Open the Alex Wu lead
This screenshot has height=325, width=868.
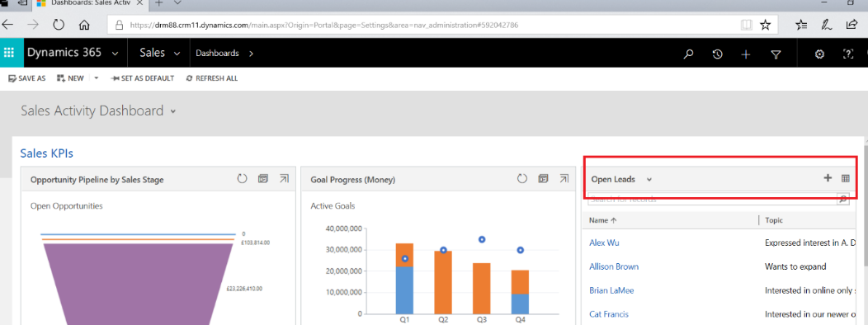click(x=604, y=243)
